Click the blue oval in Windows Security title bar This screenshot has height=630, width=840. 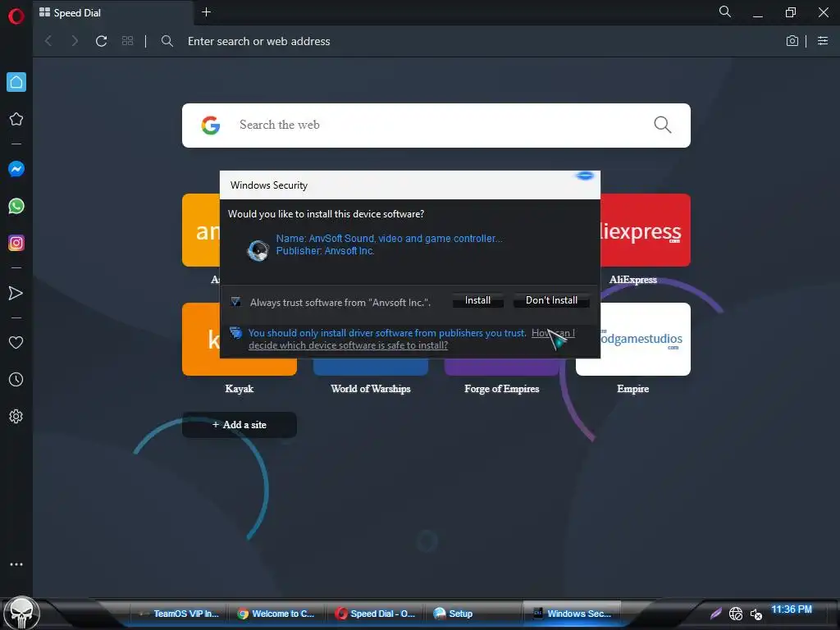click(585, 176)
